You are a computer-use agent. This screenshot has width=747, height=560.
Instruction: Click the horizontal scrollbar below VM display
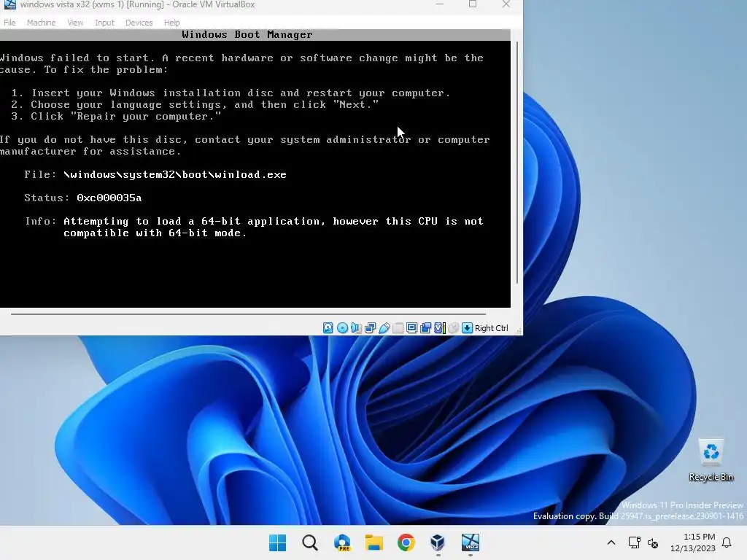(248, 314)
